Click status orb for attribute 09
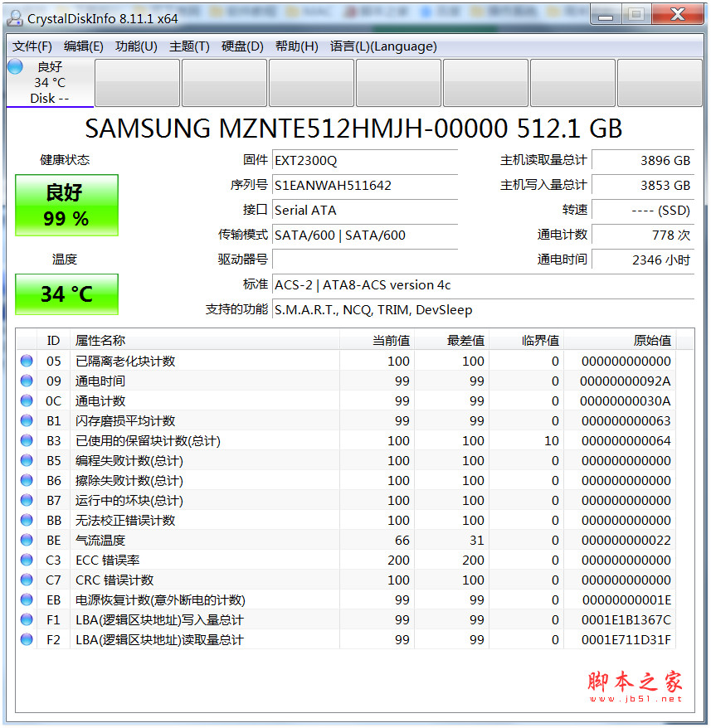711x728 pixels. coord(27,381)
